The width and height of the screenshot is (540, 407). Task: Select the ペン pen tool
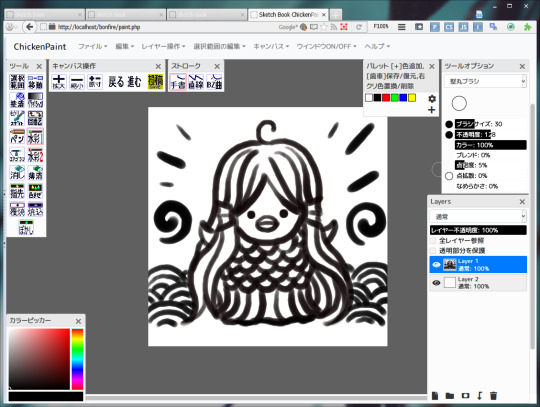(x=17, y=136)
